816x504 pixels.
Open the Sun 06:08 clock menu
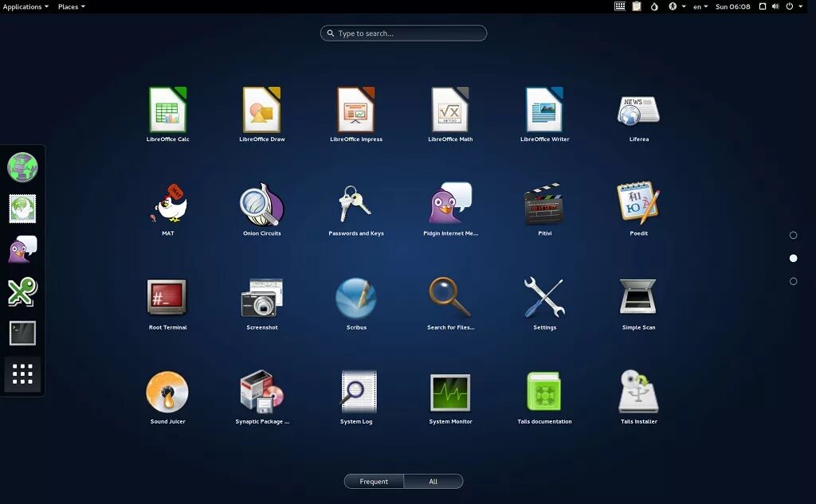click(x=733, y=6)
